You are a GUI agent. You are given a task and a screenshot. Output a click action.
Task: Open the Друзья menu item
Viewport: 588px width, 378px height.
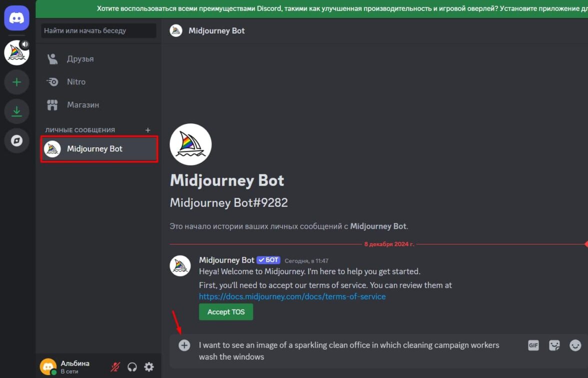pos(99,59)
